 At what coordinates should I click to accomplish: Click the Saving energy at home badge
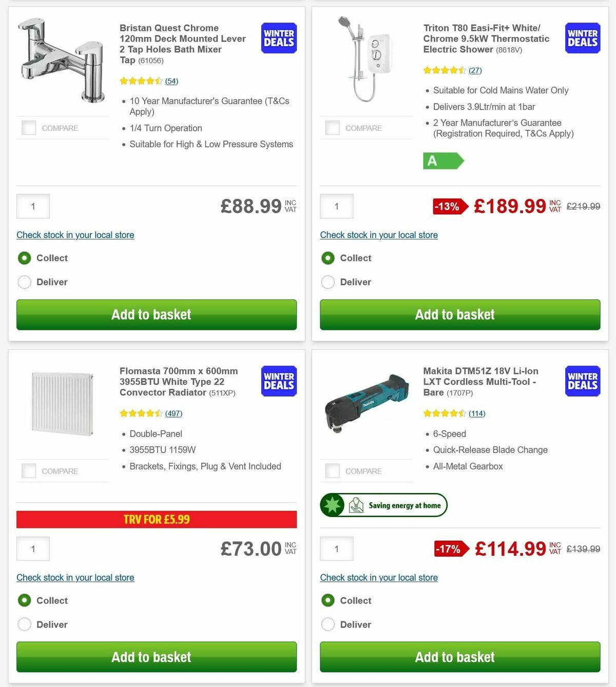tap(383, 505)
